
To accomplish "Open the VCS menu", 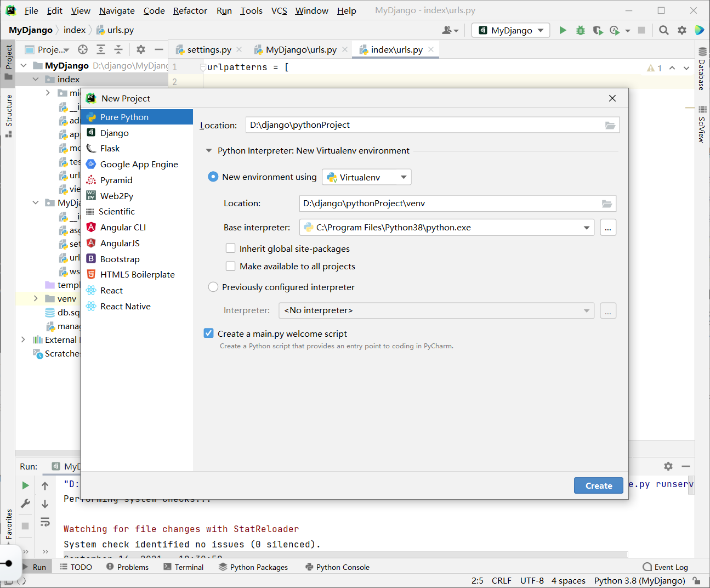I will click(x=279, y=10).
